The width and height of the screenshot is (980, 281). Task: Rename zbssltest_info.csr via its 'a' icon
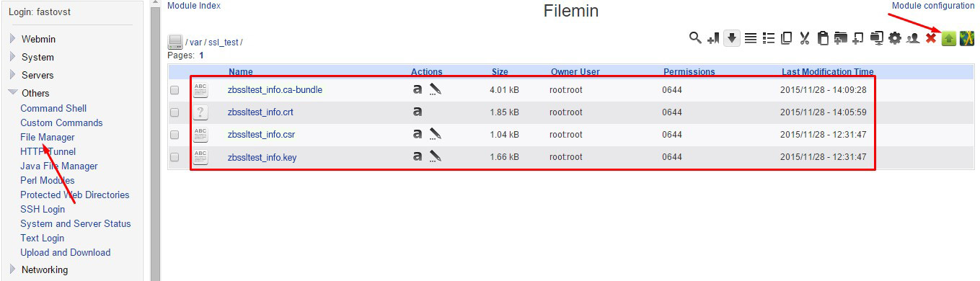point(417,134)
